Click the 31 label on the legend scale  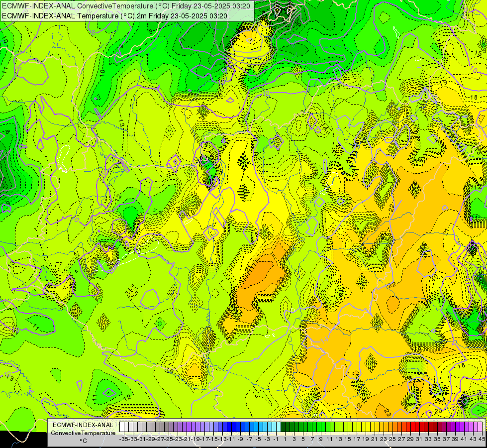coord(419,440)
